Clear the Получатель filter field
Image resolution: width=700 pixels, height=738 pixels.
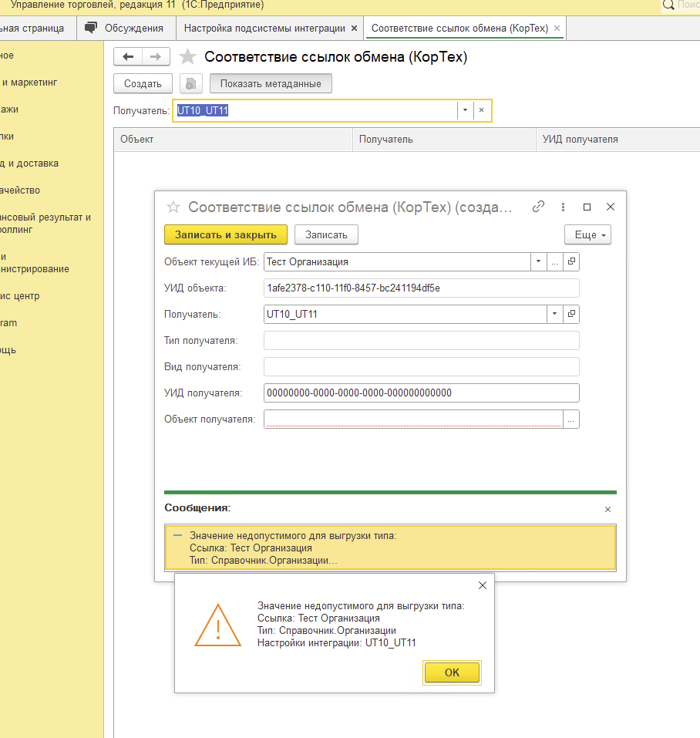tap(481, 110)
